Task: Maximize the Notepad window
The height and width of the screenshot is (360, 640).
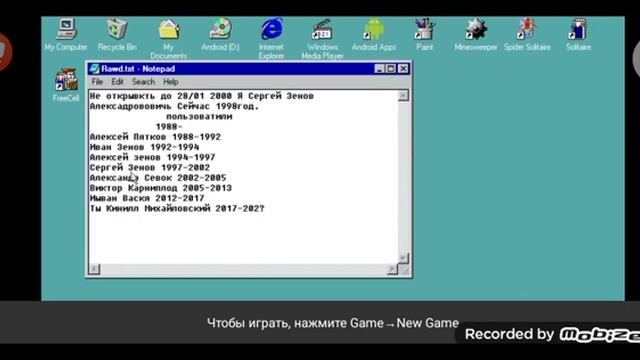Action: (391, 69)
